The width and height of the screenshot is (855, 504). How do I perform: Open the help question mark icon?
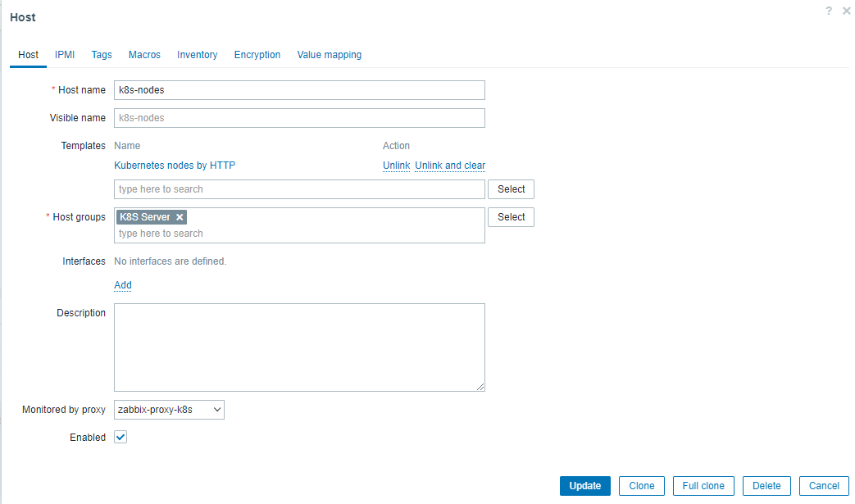point(828,11)
